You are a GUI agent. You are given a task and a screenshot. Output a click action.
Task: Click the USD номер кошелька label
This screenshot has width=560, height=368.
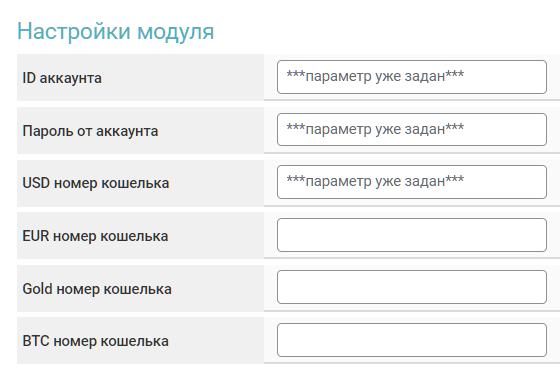click(x=96, y=183)
